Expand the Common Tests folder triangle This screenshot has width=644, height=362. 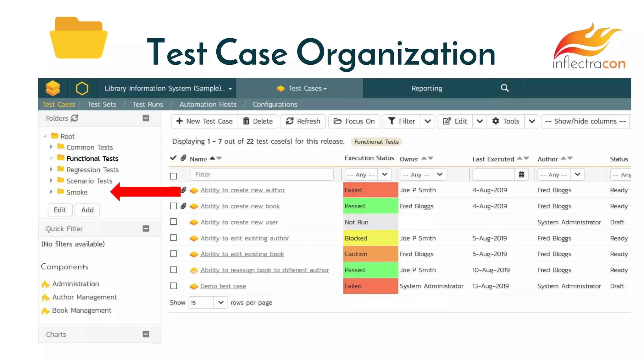coord(51,147)
